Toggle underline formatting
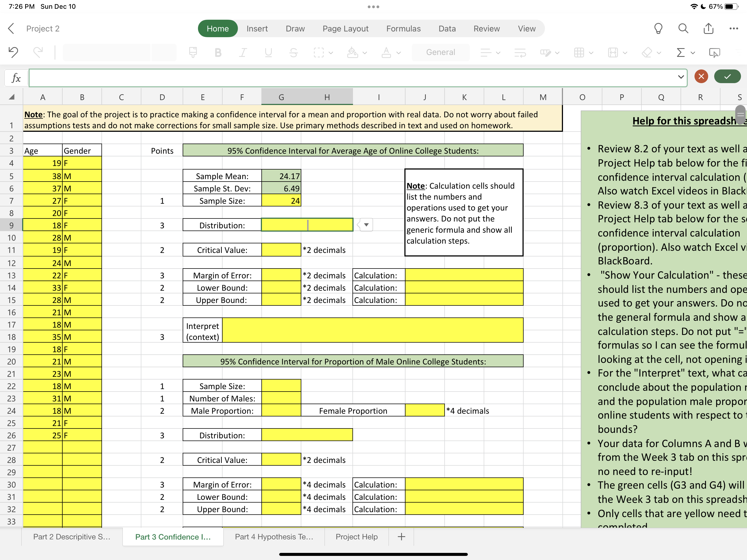The height and width of the screenshot is (560, 747). point(268,52)
